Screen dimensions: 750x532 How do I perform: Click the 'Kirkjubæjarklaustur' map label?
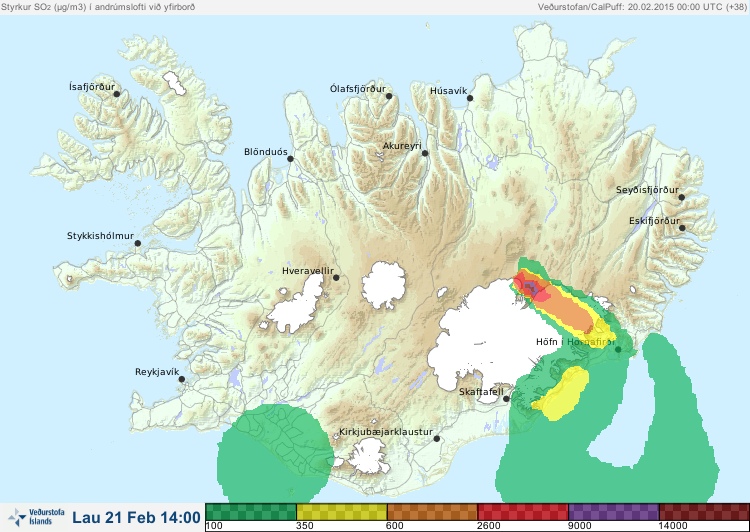click(386, 432)
